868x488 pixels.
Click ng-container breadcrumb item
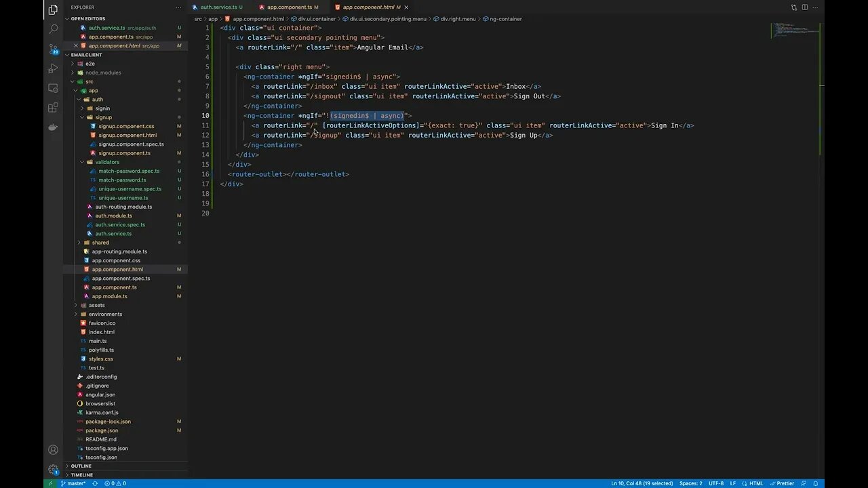coord(502,19)
